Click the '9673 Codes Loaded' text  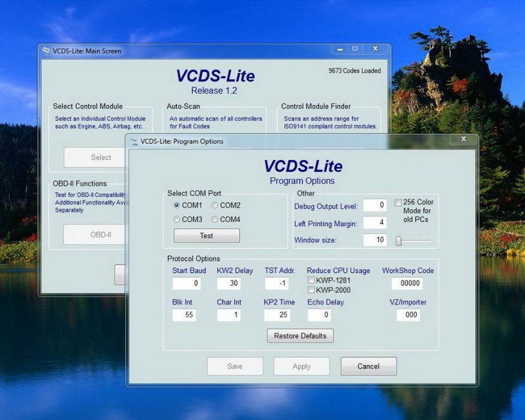pyautogui.click(x=355, y=71)
